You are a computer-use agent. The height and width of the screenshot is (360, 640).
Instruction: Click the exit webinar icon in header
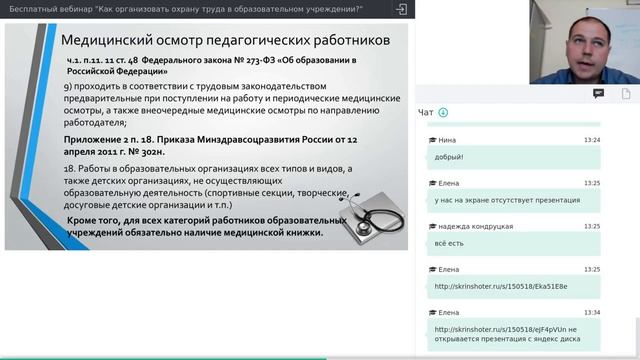tap(401, 9)
